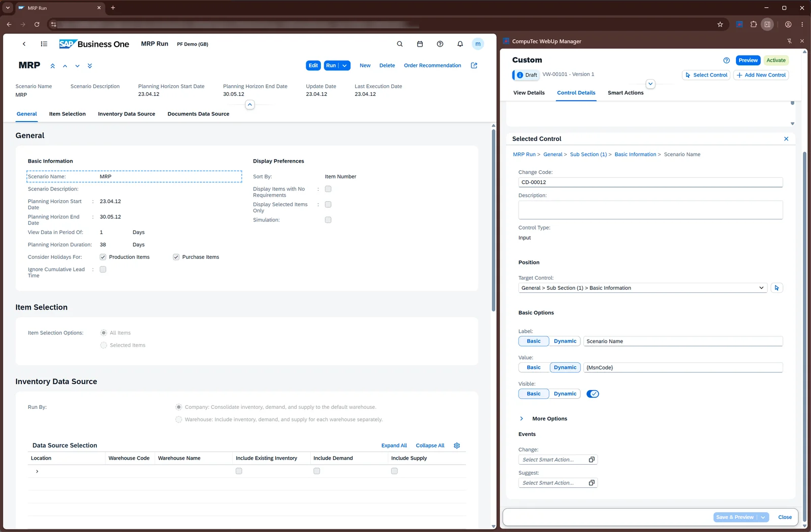Open the search icon in SAP header

(x=399, y=44)
